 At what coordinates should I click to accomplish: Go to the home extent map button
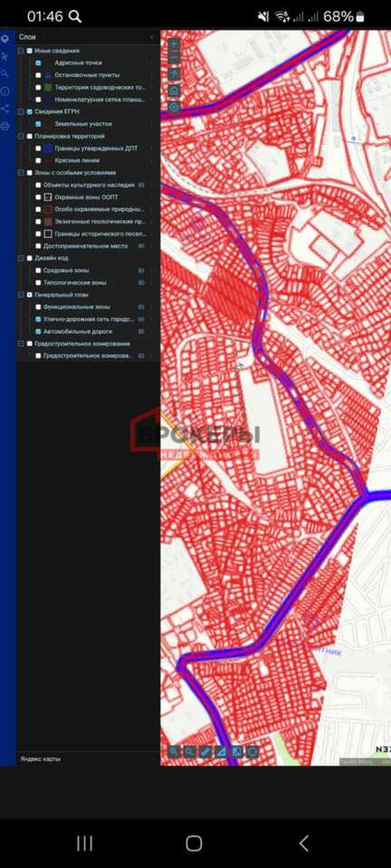click(174, 90)
